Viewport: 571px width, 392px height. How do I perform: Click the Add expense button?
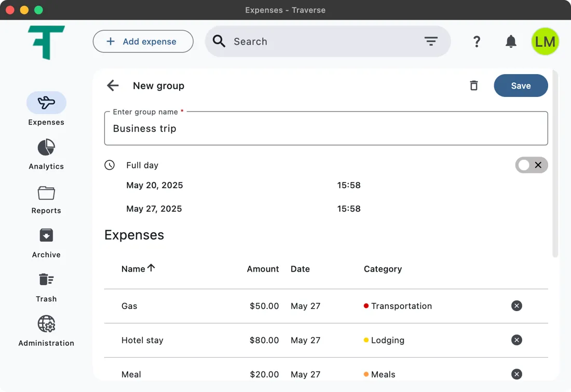[x=143, y=41]
